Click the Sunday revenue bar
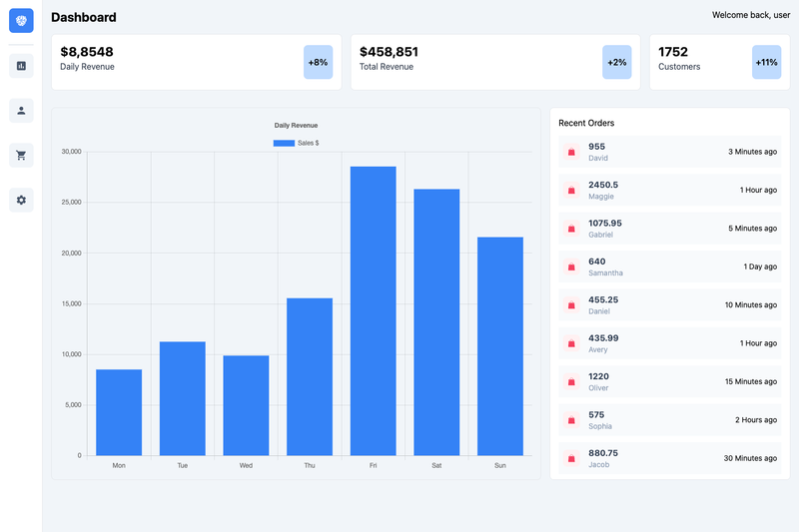 tap(500, 346)
